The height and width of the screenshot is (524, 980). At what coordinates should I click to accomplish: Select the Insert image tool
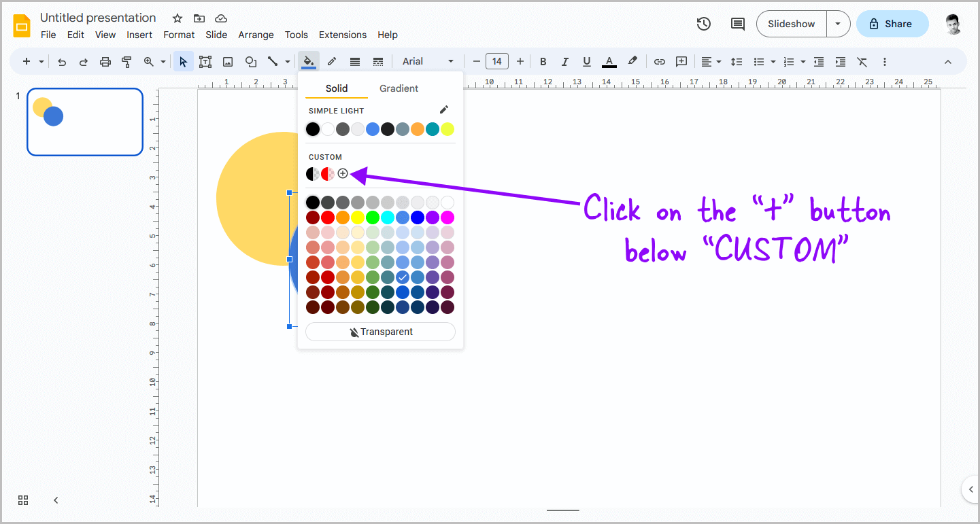pyautogui.click(x=228, y=61)
